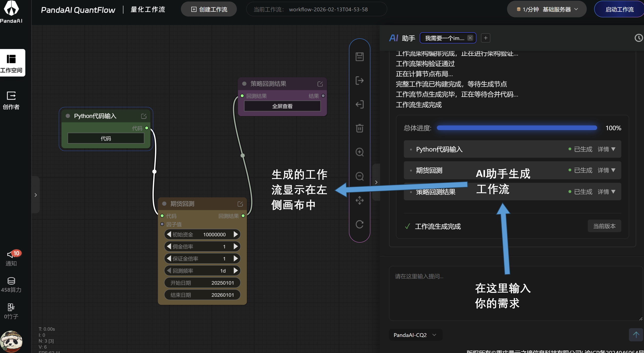Click the export icon in canvas toolbar
644x353 pixels.
[x=360, y=81]
